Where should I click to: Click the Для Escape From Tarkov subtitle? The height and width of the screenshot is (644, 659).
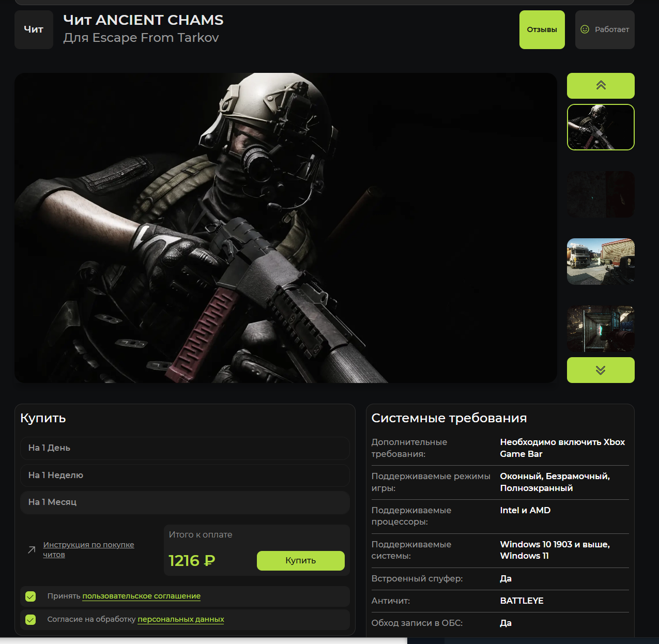point(141,38)
